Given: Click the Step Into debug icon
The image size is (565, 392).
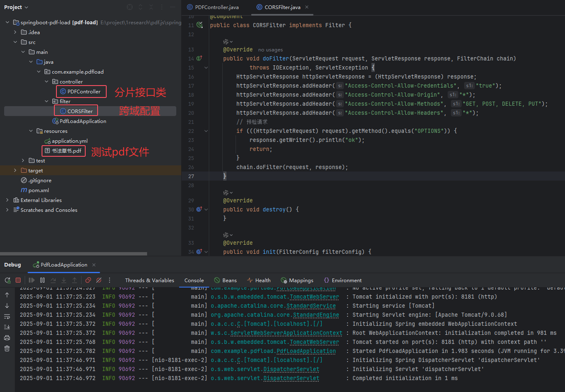Looking at the screenshot, I should click(64, 280).
